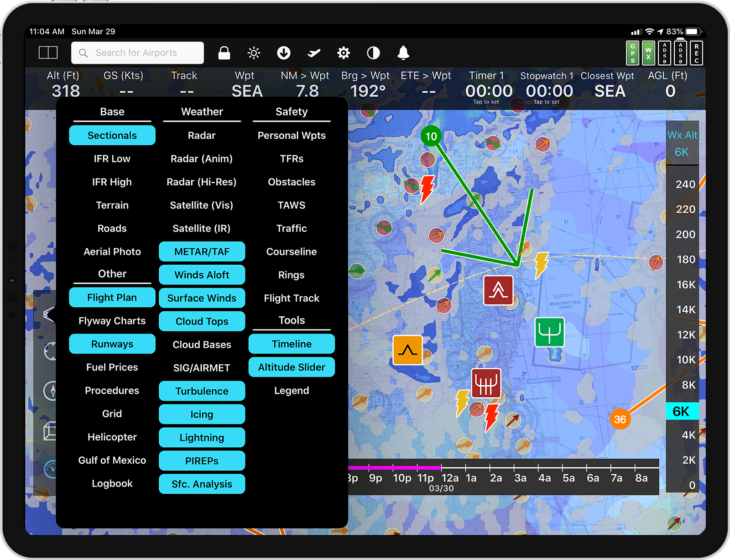The height and width of the screenshot is (560, 730).
Task: Select Legend in Tools list
Action: click(x=292, y=390)
